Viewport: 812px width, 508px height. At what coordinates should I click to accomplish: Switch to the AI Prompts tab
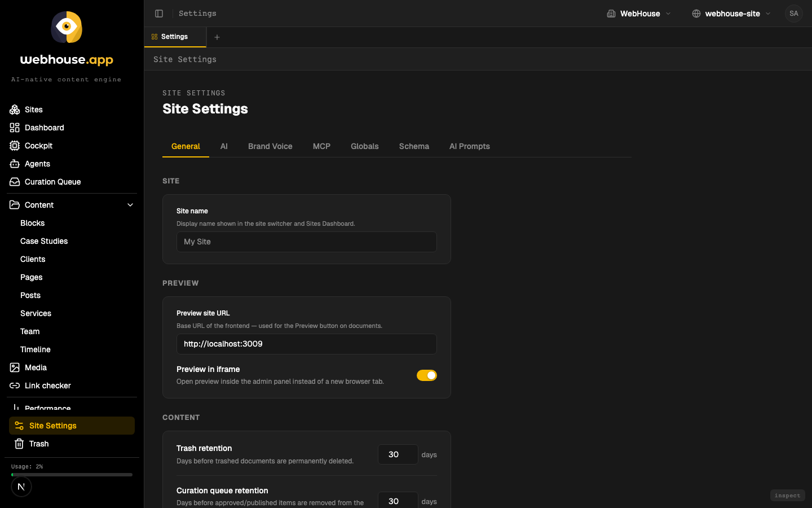(x=470, y=146)
